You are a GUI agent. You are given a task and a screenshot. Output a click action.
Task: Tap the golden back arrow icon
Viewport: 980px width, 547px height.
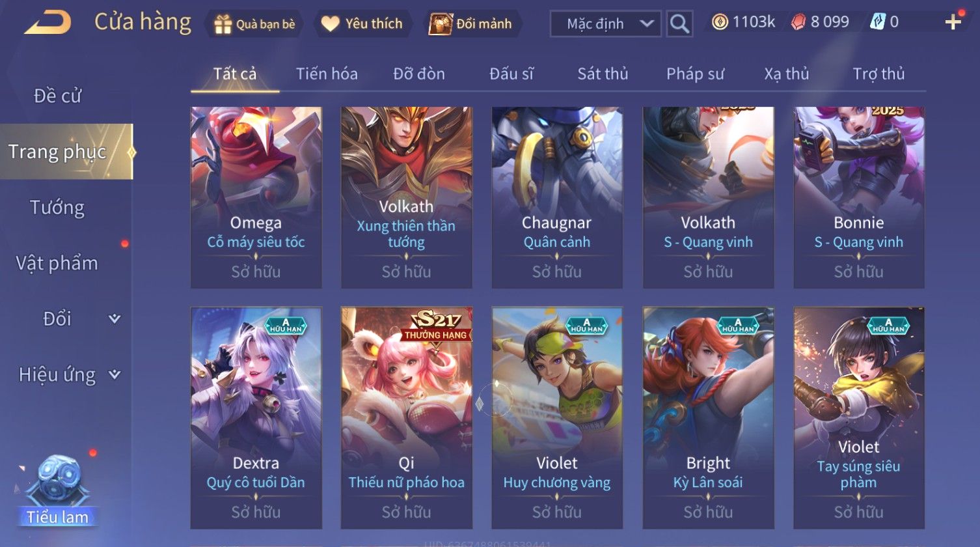pyautogui.click(x=48, y=23)
